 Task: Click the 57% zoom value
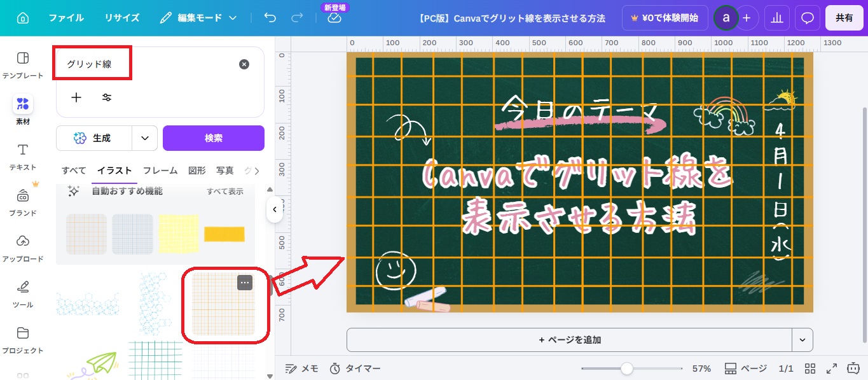[701, 369]
